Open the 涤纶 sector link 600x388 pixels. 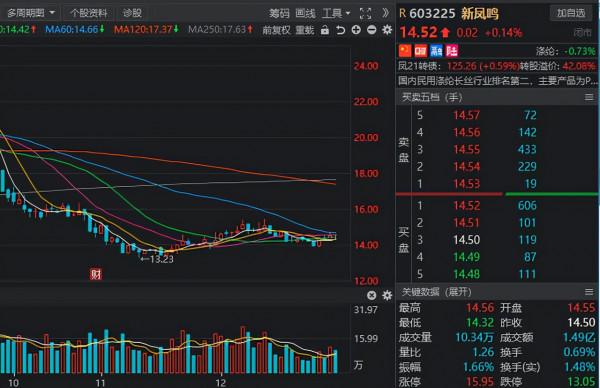coord(547,51)
